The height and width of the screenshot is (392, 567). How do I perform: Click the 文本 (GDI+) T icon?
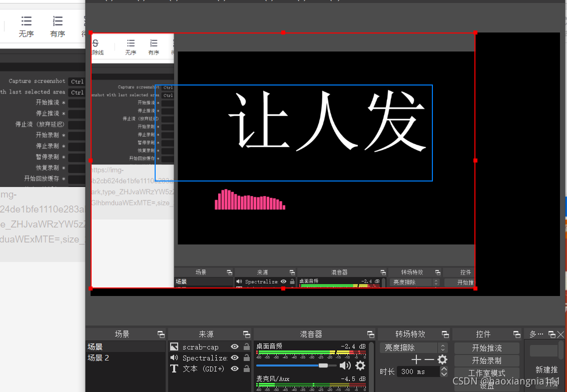coord(174,368)
